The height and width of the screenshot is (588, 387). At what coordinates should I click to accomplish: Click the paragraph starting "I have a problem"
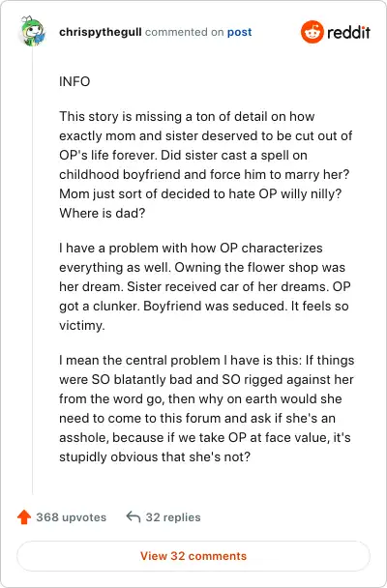tap(205, 286)
